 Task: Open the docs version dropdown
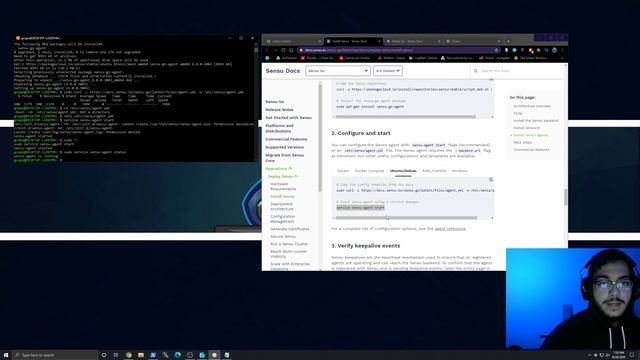388,71
